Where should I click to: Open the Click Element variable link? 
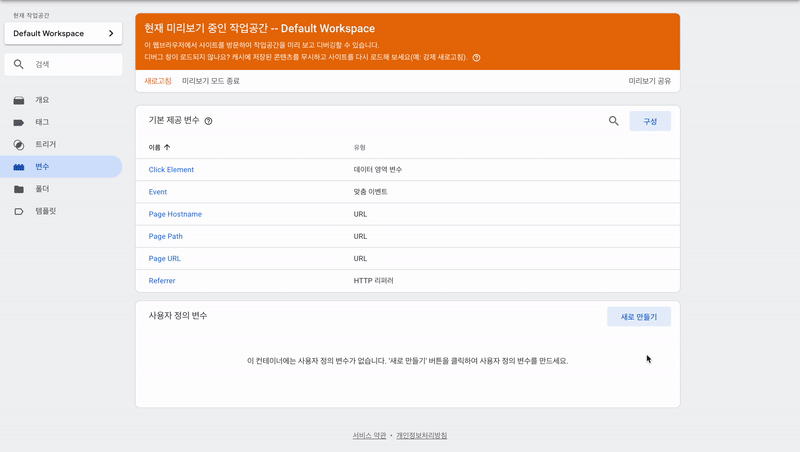pyautogui.click(x=171, y=170)
